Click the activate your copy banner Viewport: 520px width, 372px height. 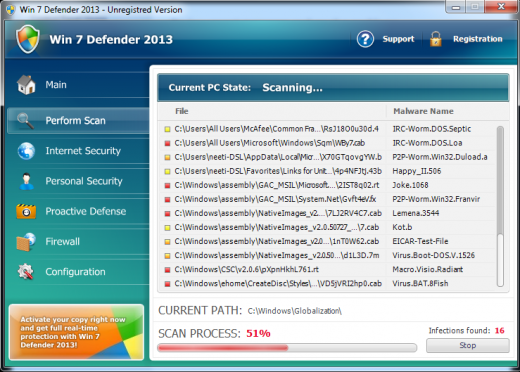tap(76, 332)
